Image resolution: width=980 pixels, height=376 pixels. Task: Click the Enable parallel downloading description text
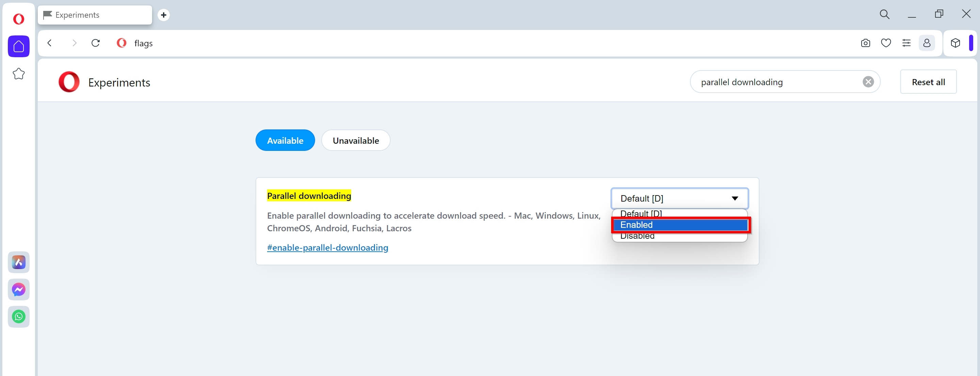(x=434, y=222)
